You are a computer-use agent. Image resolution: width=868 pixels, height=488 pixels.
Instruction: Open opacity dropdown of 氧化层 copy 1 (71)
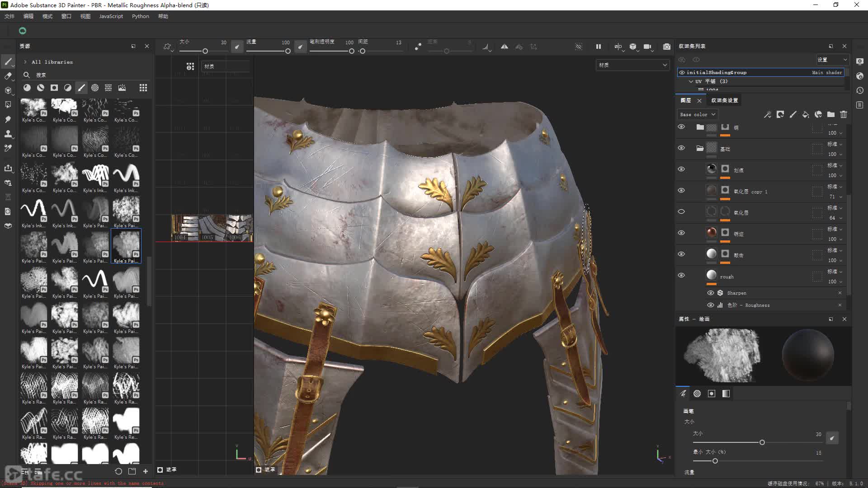point(835,197)
